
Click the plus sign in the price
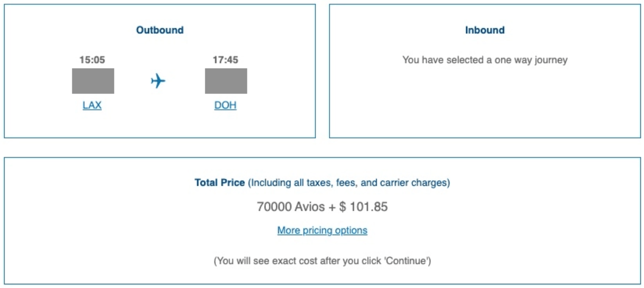[x=332, y=207]
